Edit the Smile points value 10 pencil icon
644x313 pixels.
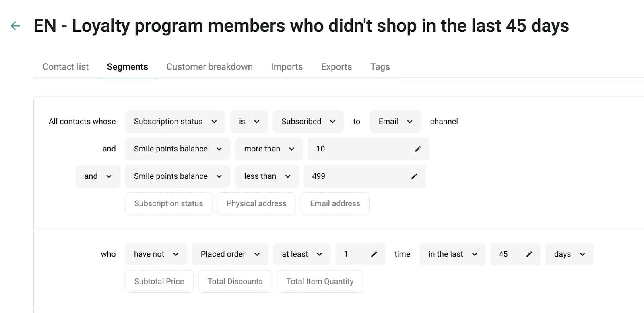click(x=418, y=149)
